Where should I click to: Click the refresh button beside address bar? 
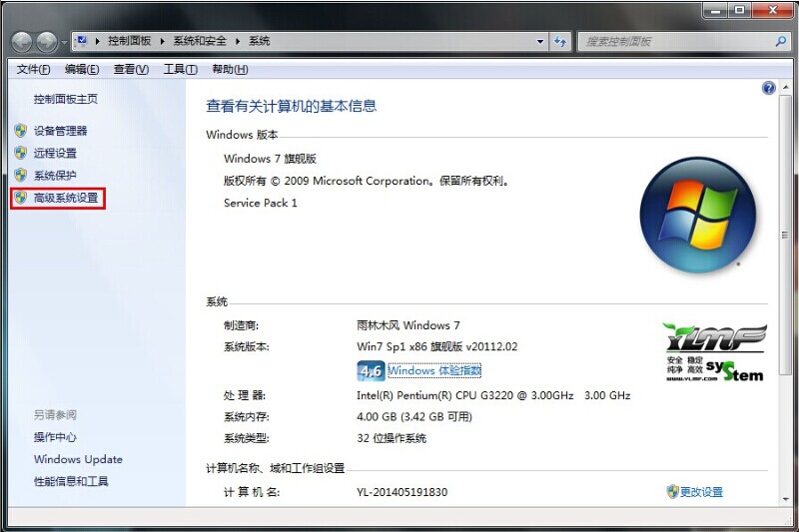tap(560, 42)
